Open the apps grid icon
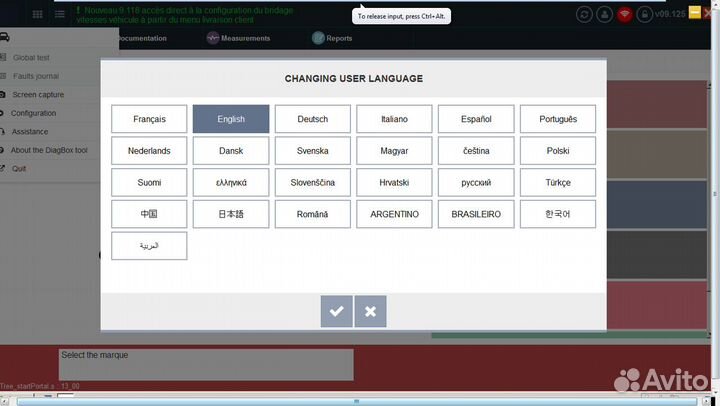Viewport: 720px width, 406px height. (38, 14)
